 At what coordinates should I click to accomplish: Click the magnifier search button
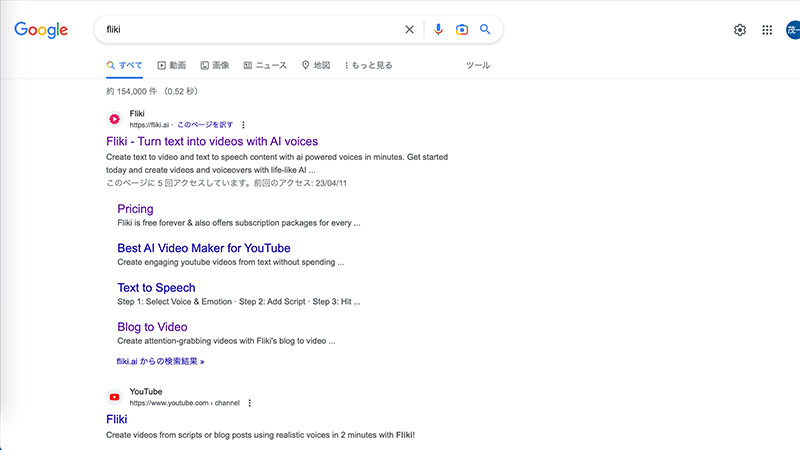point(485,30)
